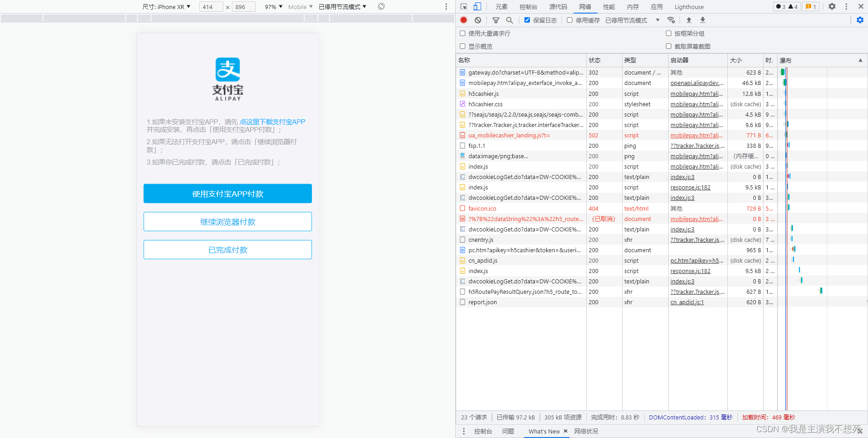The width and height of the screenshot is (868, 438).
Task: Switch to the Lighthouse tab
Action: 689,7
